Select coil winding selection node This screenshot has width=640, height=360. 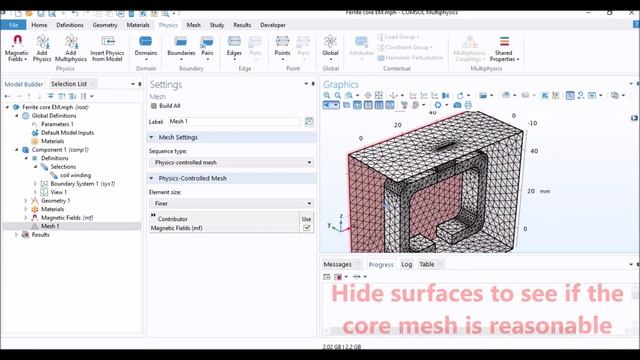coord(76,175)
